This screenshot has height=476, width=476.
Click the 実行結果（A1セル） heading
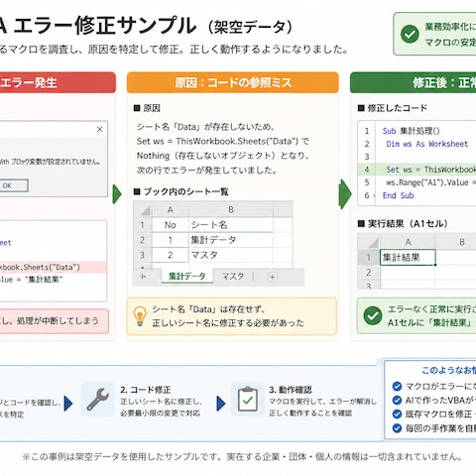pyautogui.click(x=403, y=224)
